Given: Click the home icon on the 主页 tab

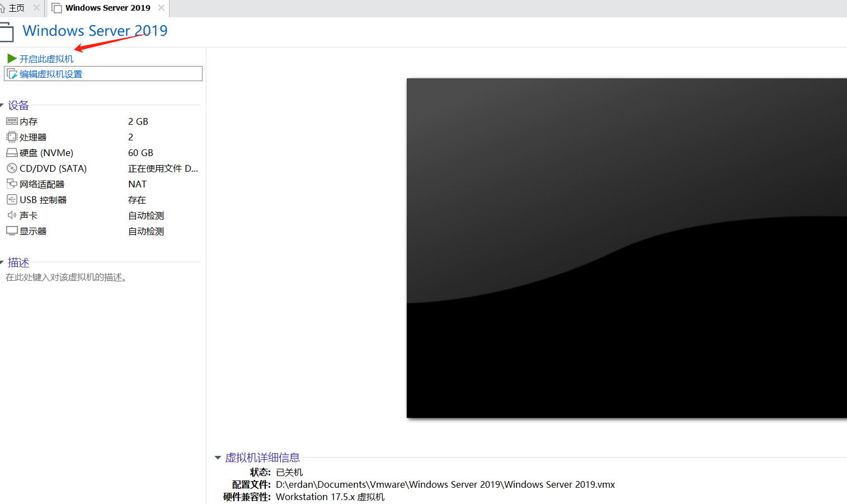Looking at the screenshot, I should (x=2, y=8).
